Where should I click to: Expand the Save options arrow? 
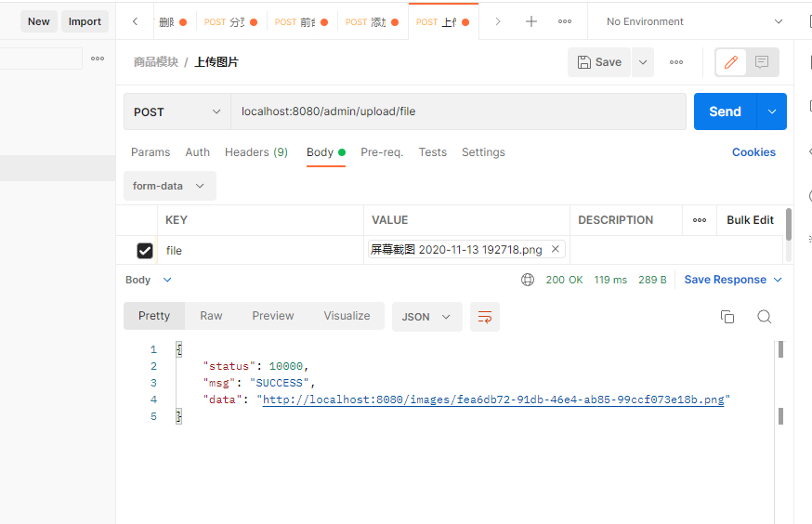643,62
